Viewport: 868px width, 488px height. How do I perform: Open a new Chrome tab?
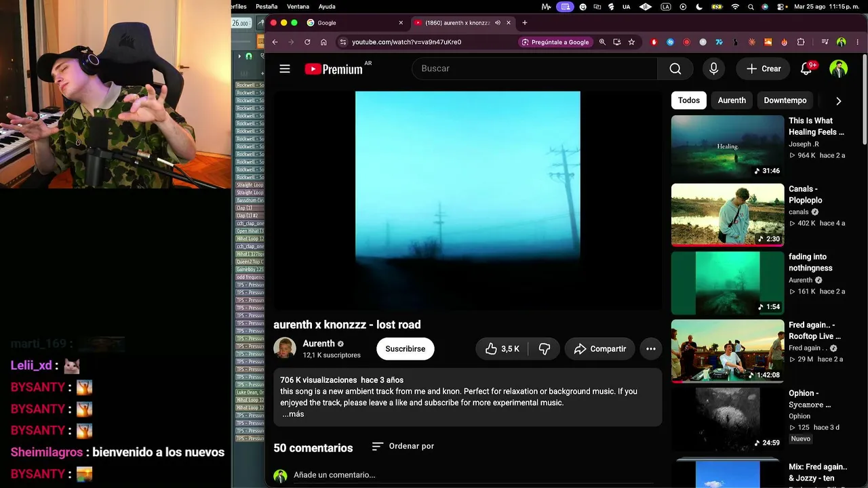[524, 23]
